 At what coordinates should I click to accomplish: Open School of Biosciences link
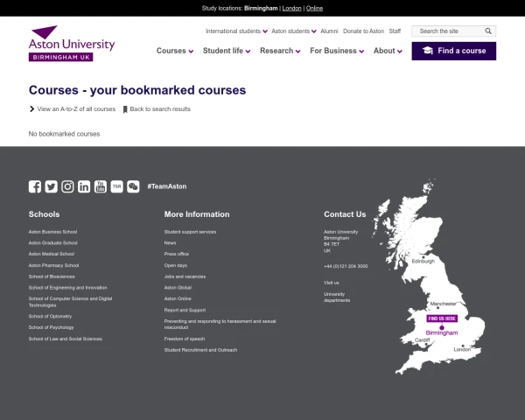coord(52,276)
